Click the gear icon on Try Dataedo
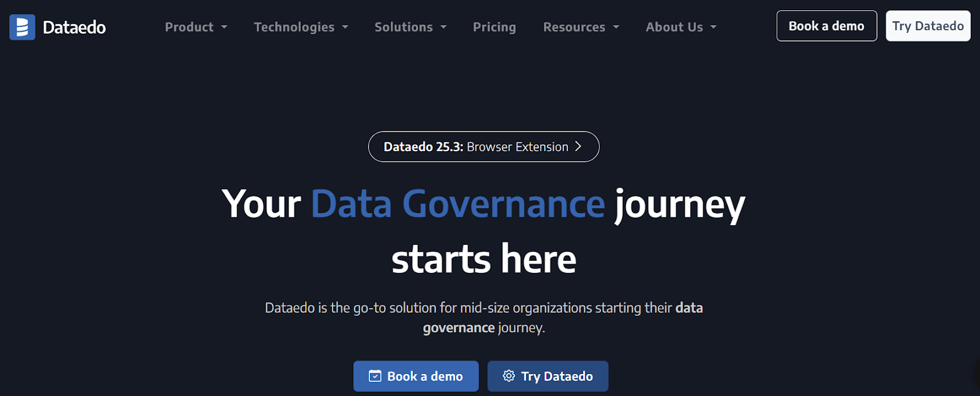The height and width of the screenshot is (396, 980). 509,376
